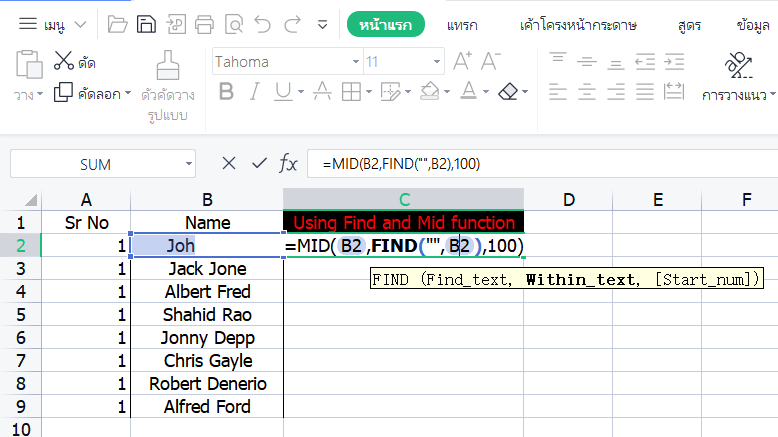Open the hamburger menu icon
778x437 pixels.
(28, 24)
